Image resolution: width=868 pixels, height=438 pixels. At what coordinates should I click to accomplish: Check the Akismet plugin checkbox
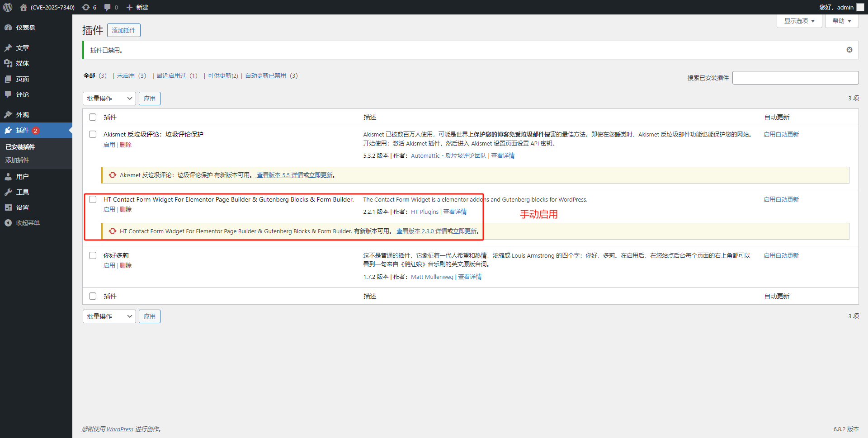tap(93, 134)
